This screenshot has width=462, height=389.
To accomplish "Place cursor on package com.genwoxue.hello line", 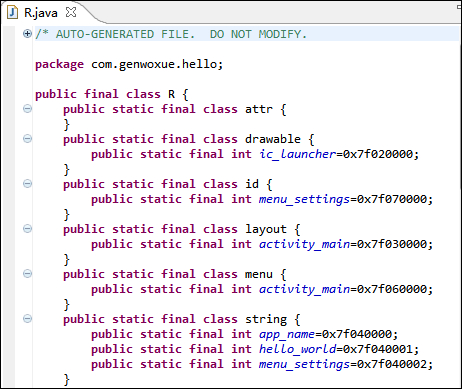I will pos(129,64).
